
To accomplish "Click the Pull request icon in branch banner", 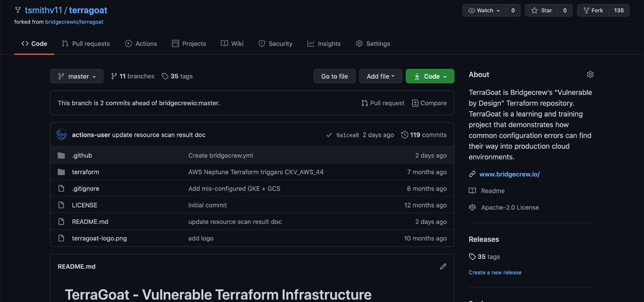I will coord(365,103).
